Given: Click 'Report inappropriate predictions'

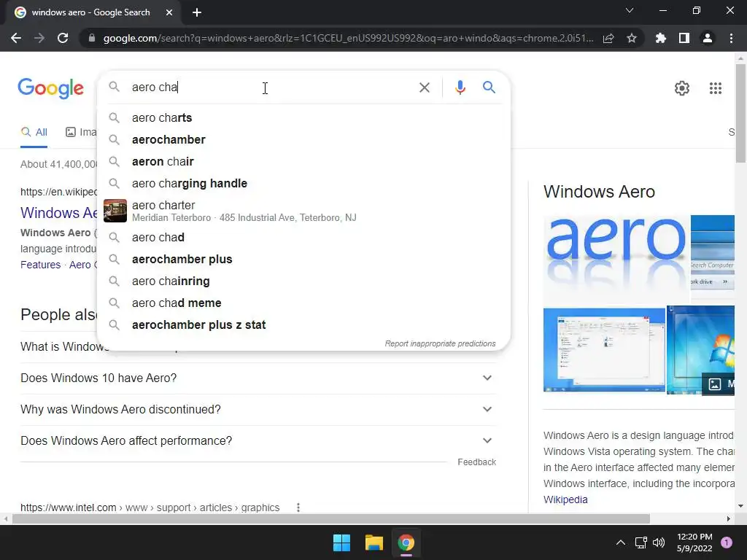Looking at the screenshot, I should tap(440, 343).
